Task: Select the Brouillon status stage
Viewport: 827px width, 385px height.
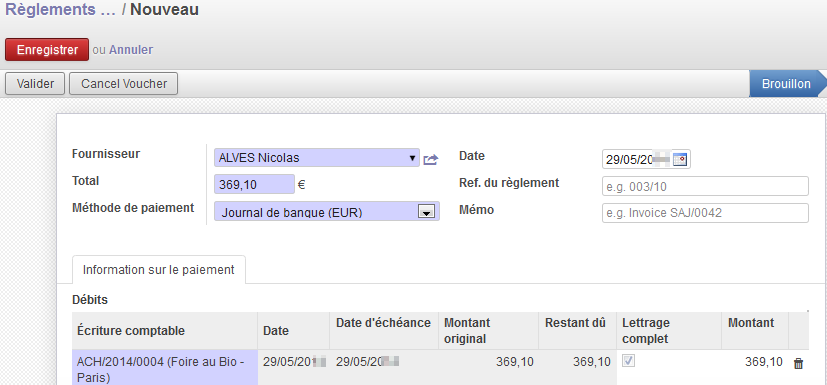Action: tap(786, 84)
